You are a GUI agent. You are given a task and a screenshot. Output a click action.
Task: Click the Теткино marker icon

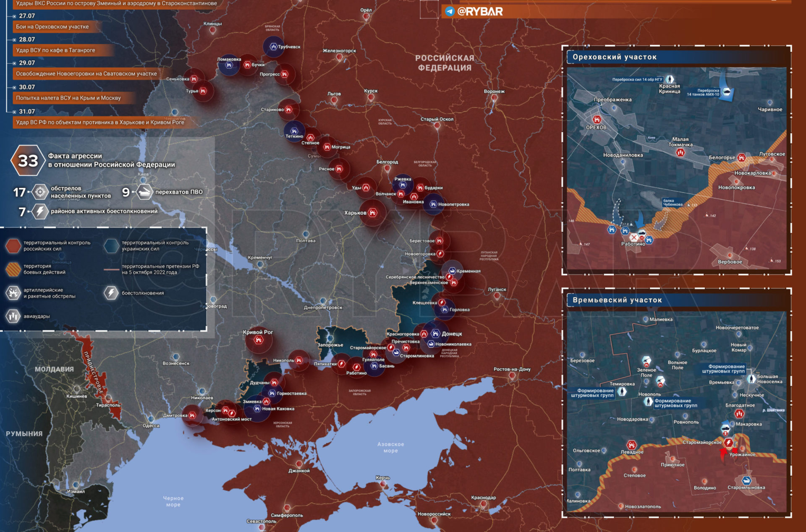[294, 130]
